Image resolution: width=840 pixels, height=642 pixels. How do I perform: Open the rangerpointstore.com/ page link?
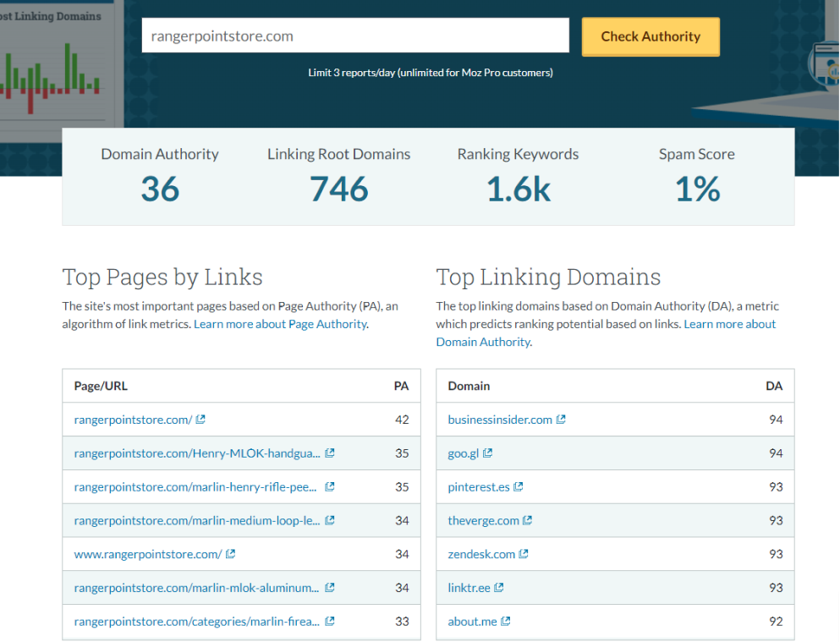tap(133, 420)
